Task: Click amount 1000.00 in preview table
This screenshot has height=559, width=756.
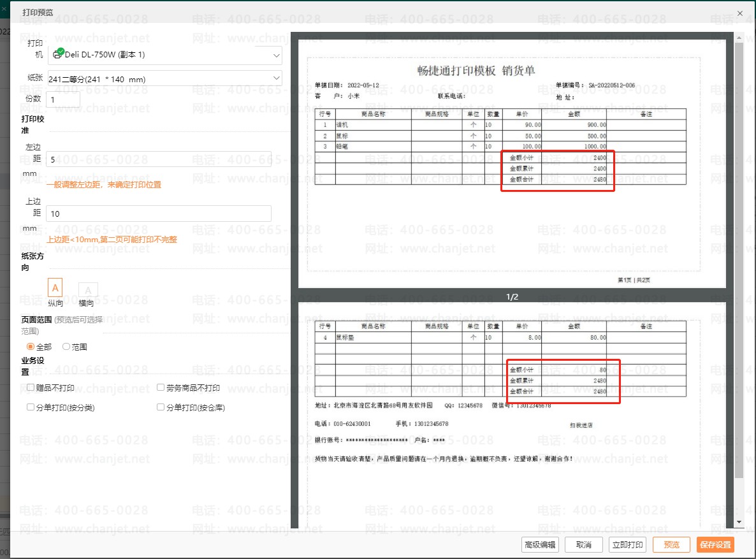Action: coord(595,147)
